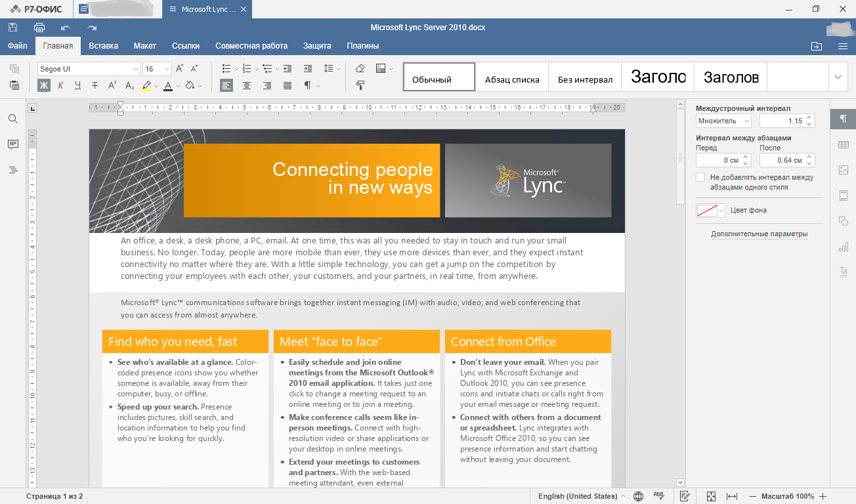Toggle underline formatting
This screenshot has width=856, height=504.
tap(78, 85)
